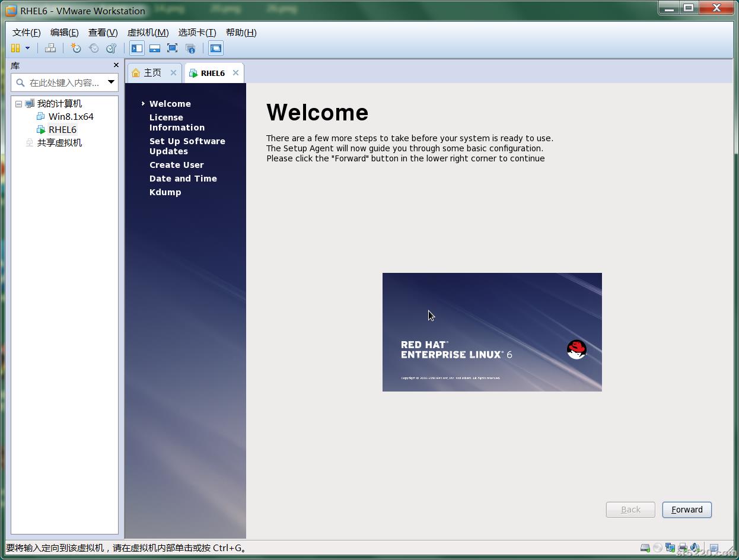The width and height of the screenshot is (739, 560).
Task: Select 我的计算机 in the library tree
Action: (x=59, y=103)
